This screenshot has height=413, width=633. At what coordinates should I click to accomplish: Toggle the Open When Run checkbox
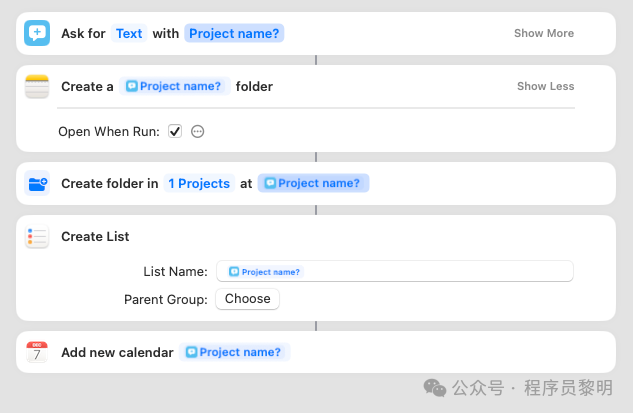point(175,131)
